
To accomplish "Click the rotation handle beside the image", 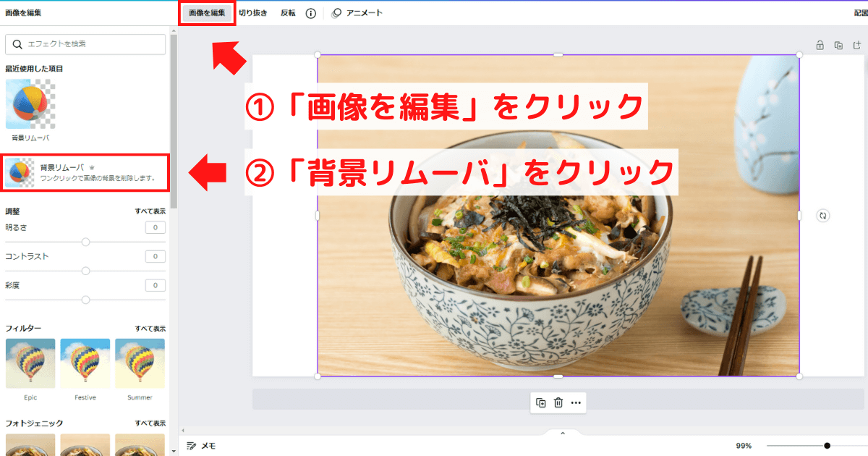I will [x=822, y=215].
